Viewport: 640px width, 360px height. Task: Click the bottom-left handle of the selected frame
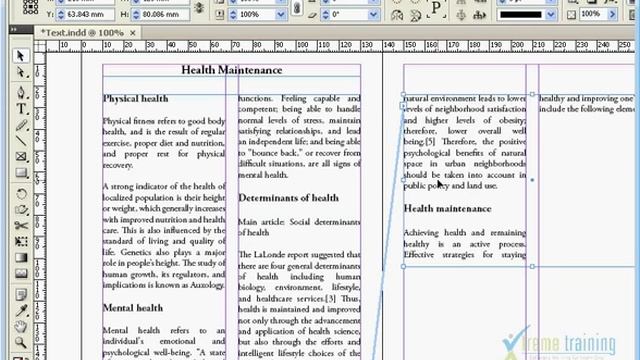click(x=404, y=267)
